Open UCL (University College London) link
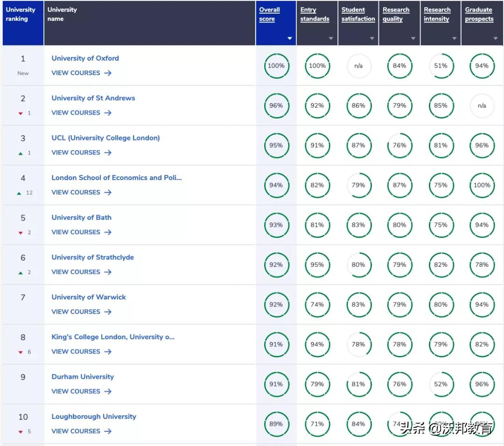Screen dimensions: 504x446 click(106, 138)
